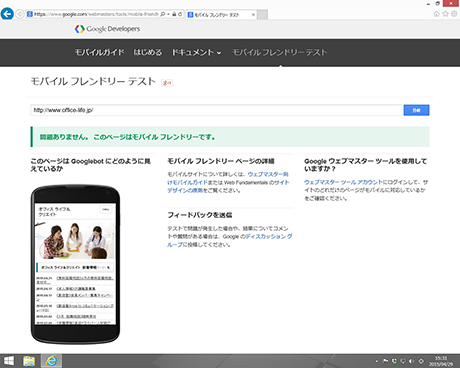Click the Google Developers logo

click(107, 29)
